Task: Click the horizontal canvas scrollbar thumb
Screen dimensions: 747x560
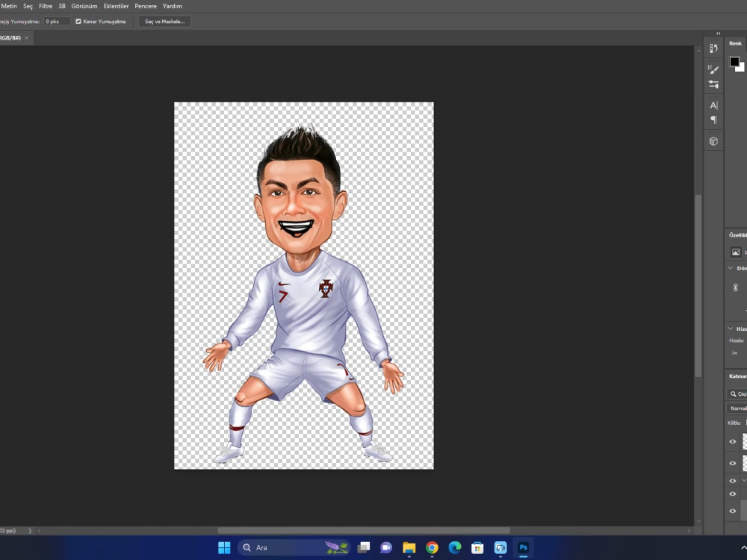Action: [364, 530]
